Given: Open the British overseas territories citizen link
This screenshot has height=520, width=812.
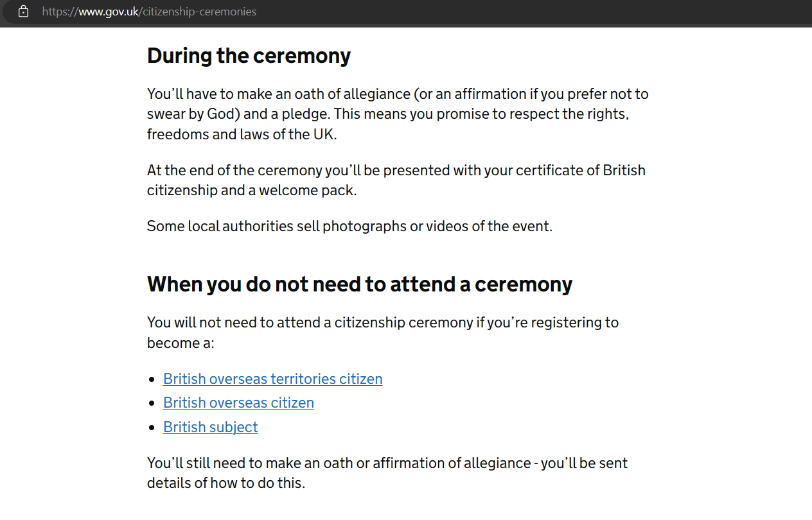Looking at the screenshot, I should [273, 379].
